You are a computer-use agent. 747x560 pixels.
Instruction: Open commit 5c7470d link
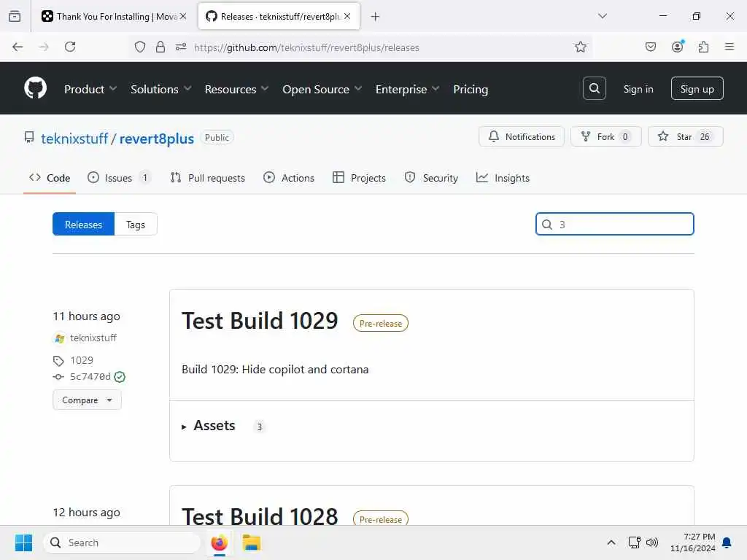[90, 377]
